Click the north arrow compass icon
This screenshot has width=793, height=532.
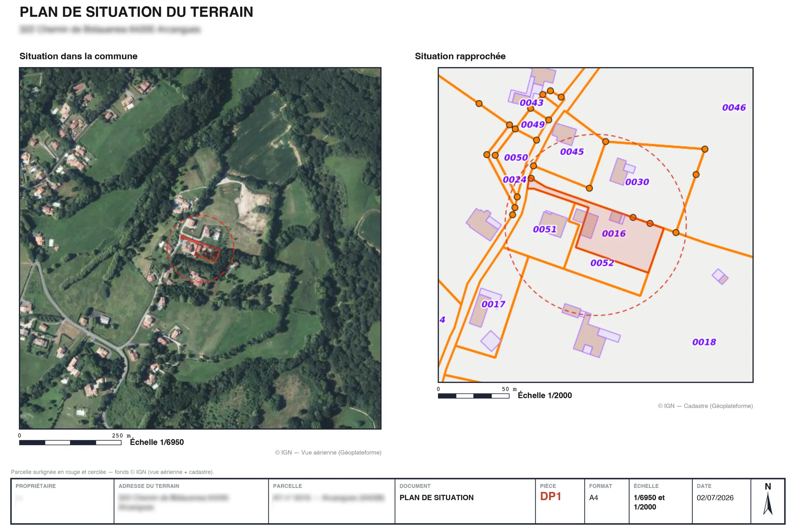pyautogui.click(x=768, y=500)
